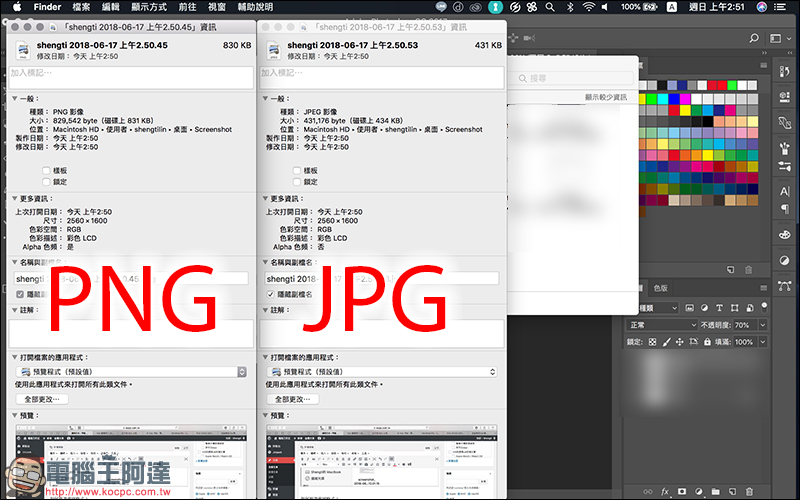Open the 前往 menu
This screenshot has height=500, width=800.
click(188, 7)
